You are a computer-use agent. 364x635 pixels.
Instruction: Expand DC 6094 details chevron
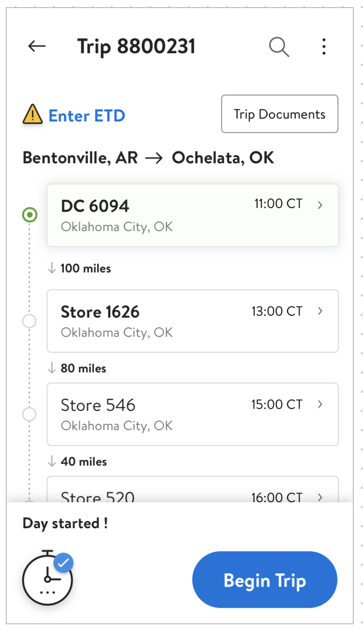coord(320,205)
